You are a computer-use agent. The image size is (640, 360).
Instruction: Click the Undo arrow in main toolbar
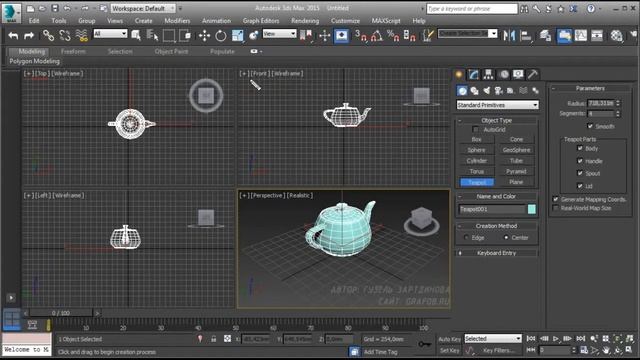pos(13,36)
